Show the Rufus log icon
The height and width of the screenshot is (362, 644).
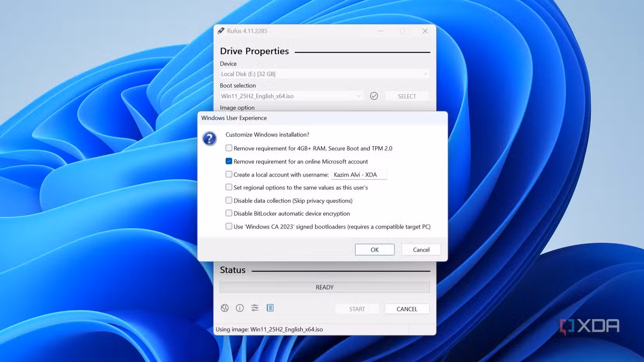(270, 308)
